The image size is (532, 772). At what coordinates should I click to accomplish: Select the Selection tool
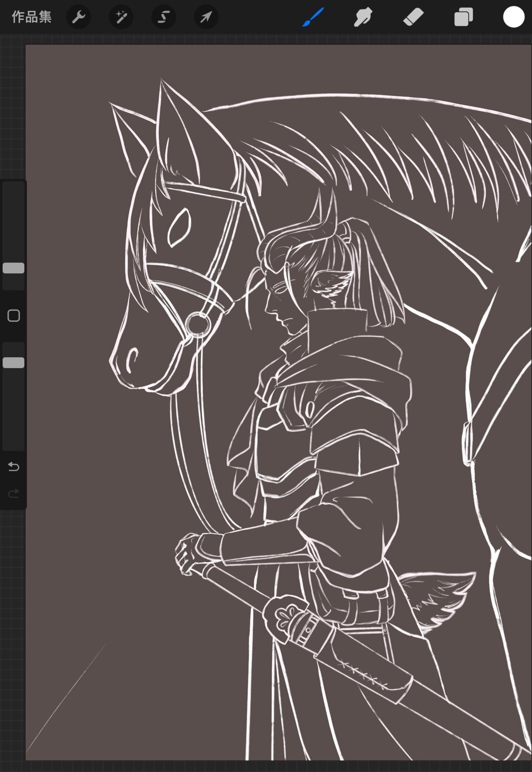164,17
